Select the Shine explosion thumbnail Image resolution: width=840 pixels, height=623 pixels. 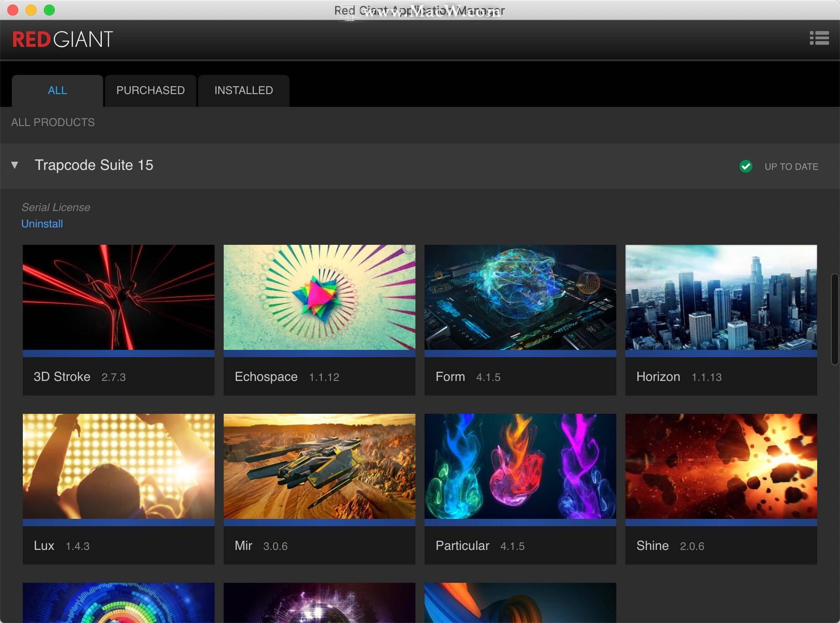[721, 466]
